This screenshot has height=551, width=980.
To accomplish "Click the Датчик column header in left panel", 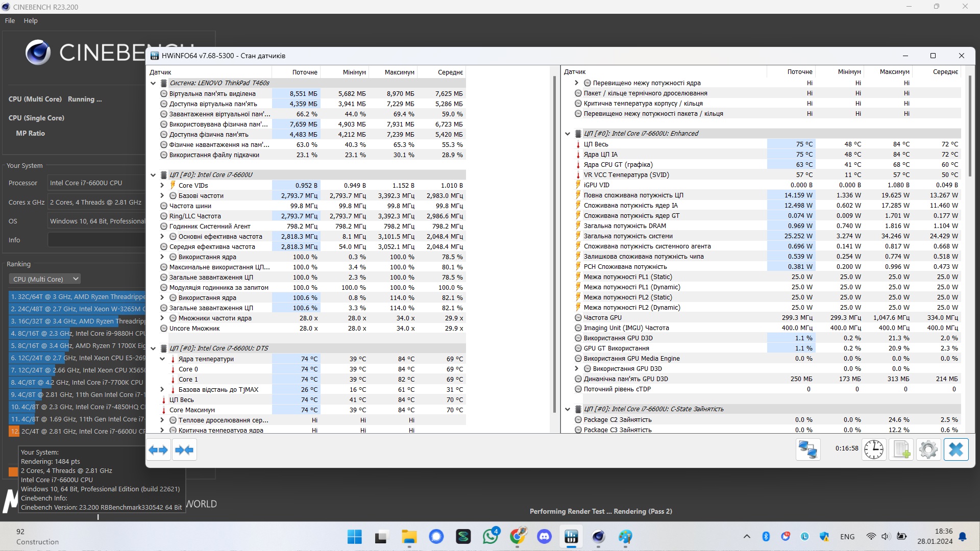I will click(209, 72).
